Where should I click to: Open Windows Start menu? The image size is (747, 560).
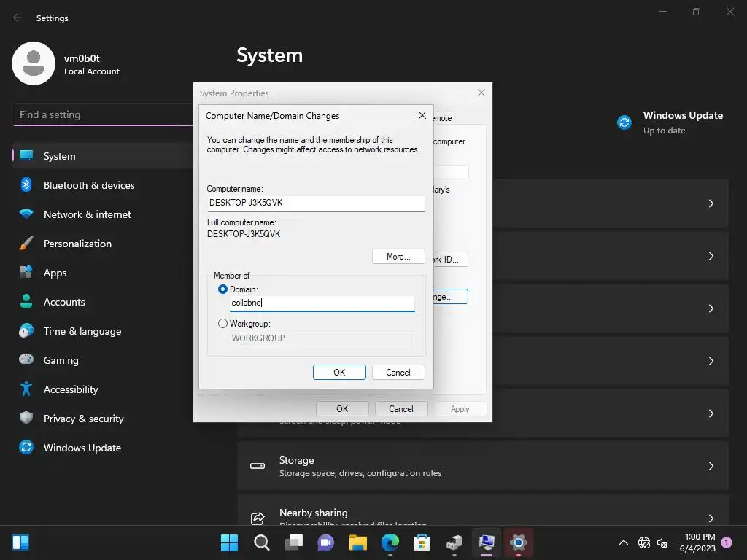[x=229, y=542]
